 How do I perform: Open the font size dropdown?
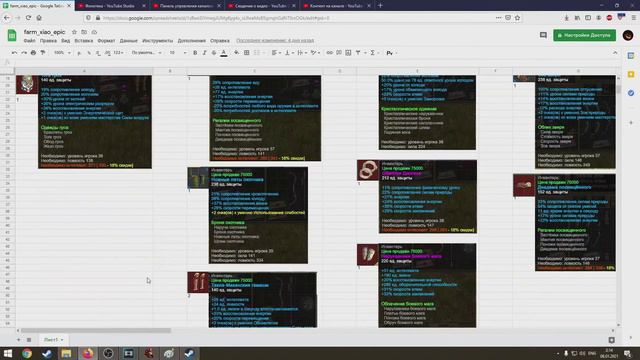pos(178,53)
